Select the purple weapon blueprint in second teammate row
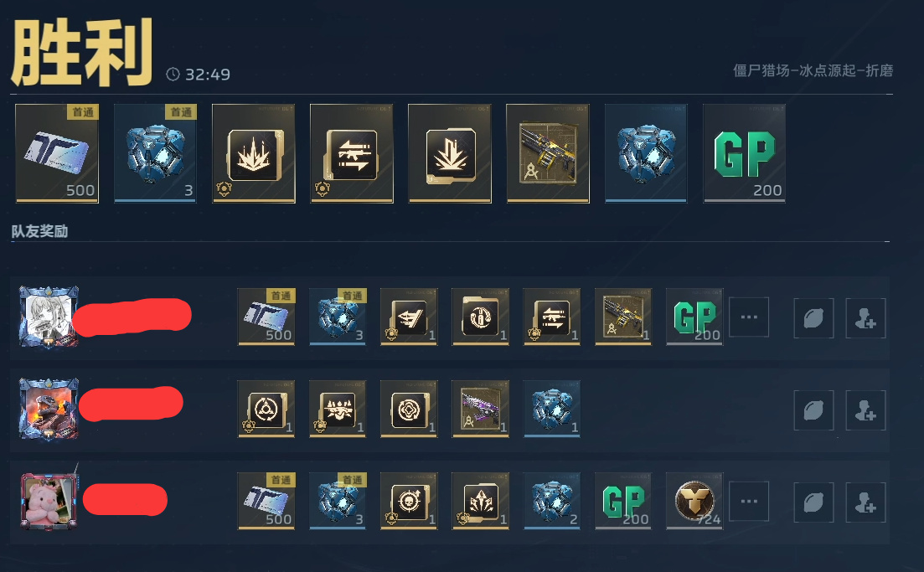924x572 pixels. click(480, 409)
